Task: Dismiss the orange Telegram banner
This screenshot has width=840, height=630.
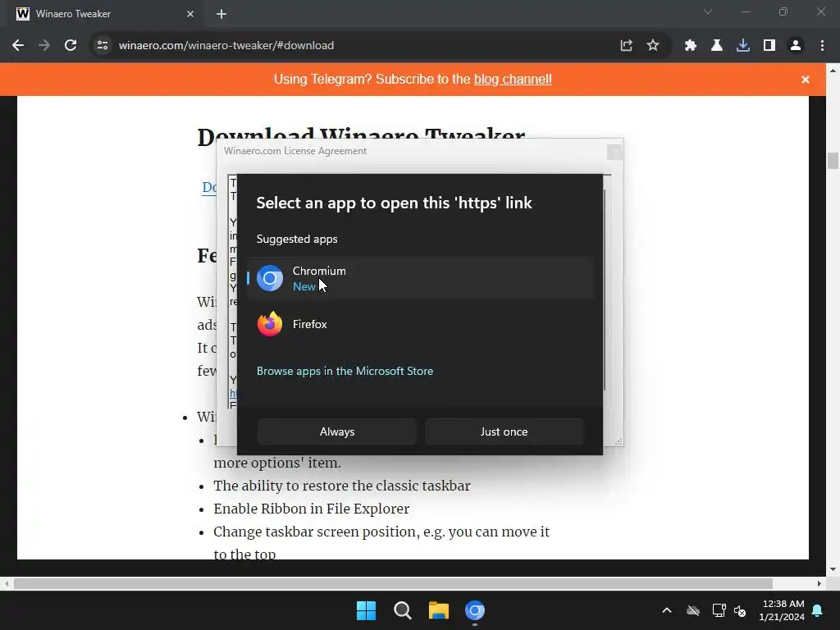Action: pos(806,80)
